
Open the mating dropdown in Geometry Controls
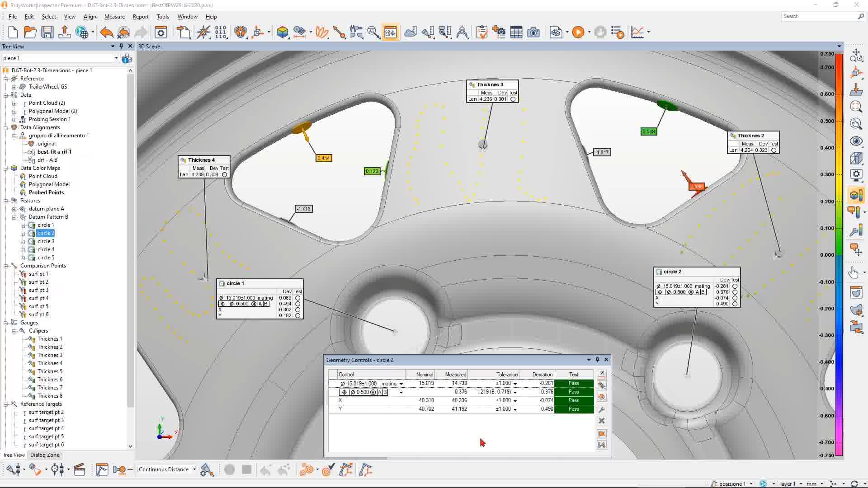(401, 384)
